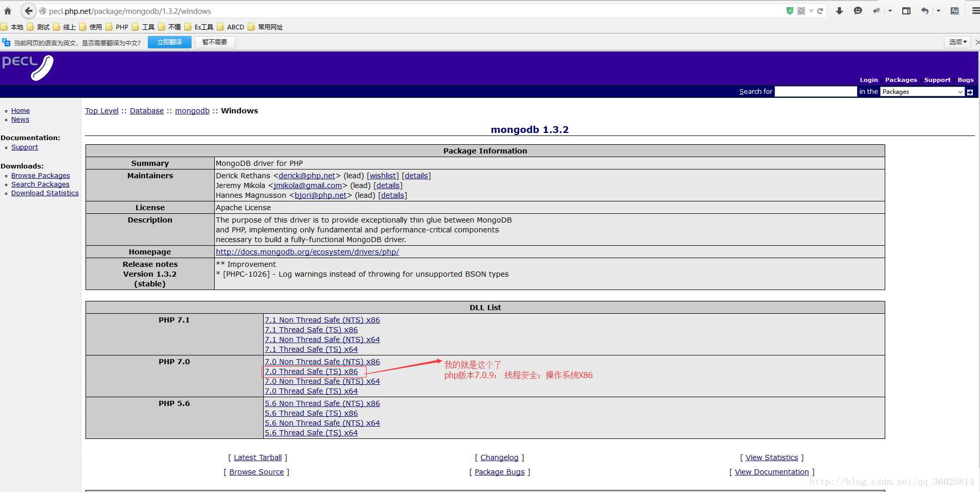980x492 pixels.
Task: Download 7.0 Thread Safe (TS) x64 DLL
Action: pos(311,391)
